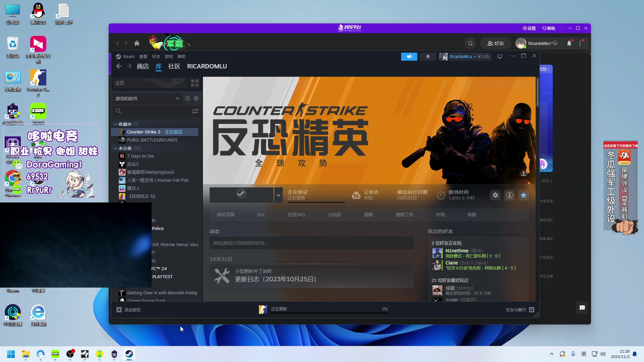Image resolution: width=644 pixels, height=362 pixels.
Task: Click the download progress bar at bottom
Action: (329, 312)
